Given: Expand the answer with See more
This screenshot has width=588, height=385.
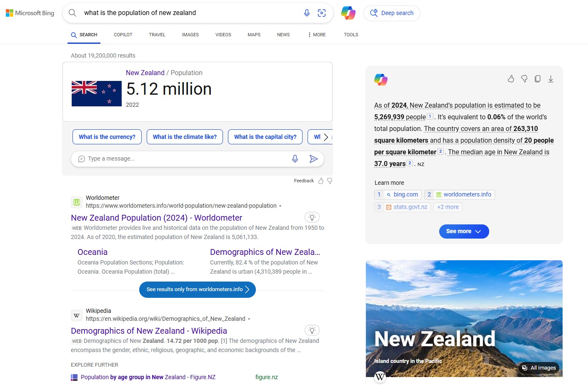Looking at the screenshot, I should (464, 232).
